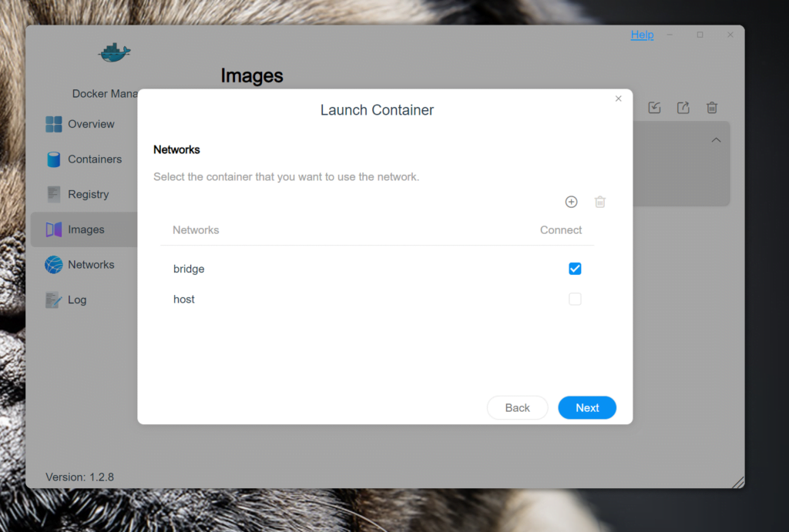Click the Networks globe icon
The height and width of the screenshot is (532, 789).
[x=54, y=265]
